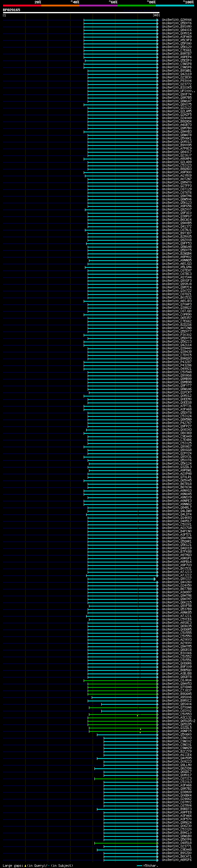Click the Large gaps legend text
The image size is (197, 868).
click(x=38, y=865)
